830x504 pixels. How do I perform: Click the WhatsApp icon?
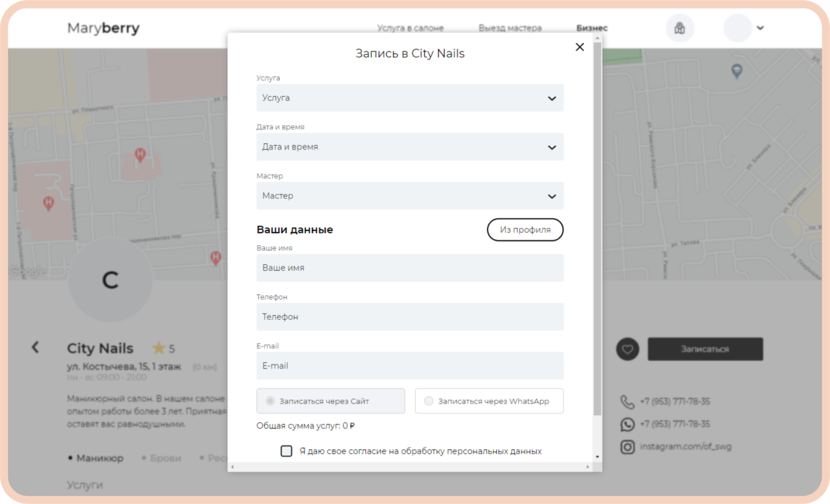pos(627,424)
